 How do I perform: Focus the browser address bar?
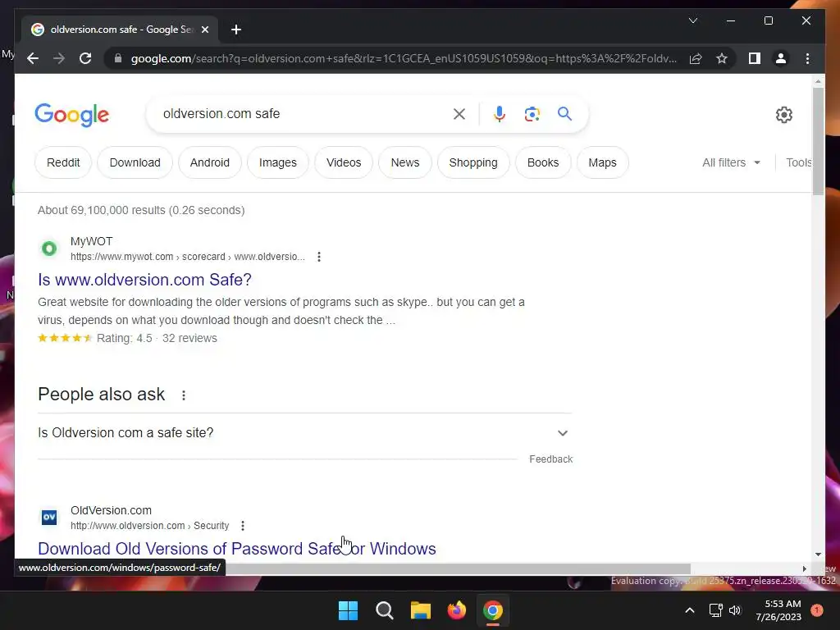404,58
